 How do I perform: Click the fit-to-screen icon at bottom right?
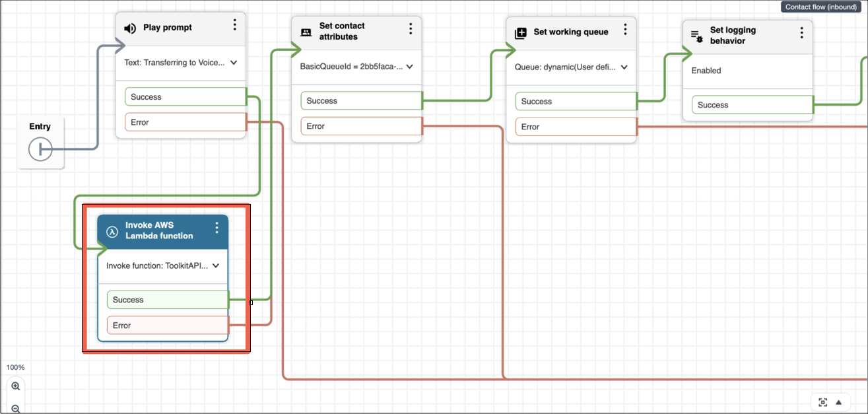(822, 402)
